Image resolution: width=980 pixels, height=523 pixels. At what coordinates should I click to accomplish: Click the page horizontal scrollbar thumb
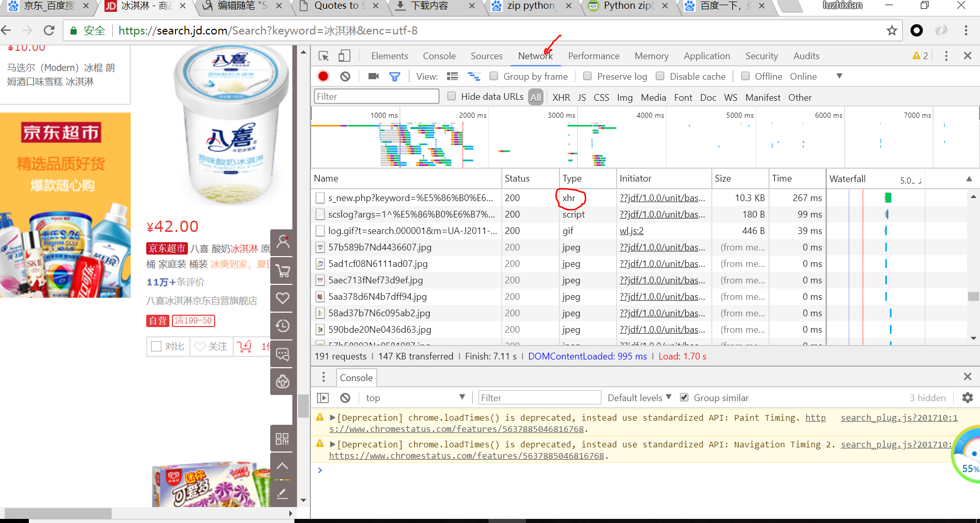click(58, 513)
